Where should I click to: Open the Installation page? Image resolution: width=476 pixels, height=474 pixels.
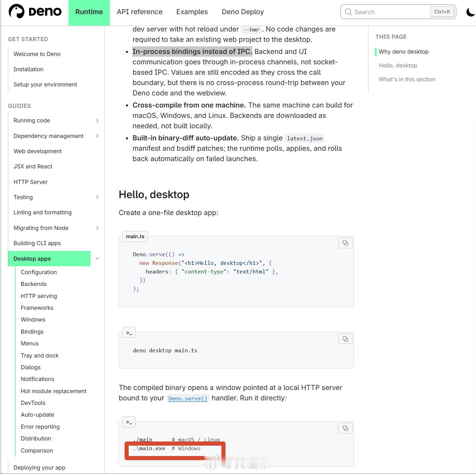[x=28, y=69]
